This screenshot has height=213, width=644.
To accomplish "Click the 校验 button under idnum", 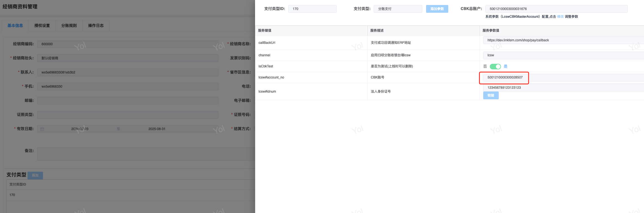I will point(491,95).
